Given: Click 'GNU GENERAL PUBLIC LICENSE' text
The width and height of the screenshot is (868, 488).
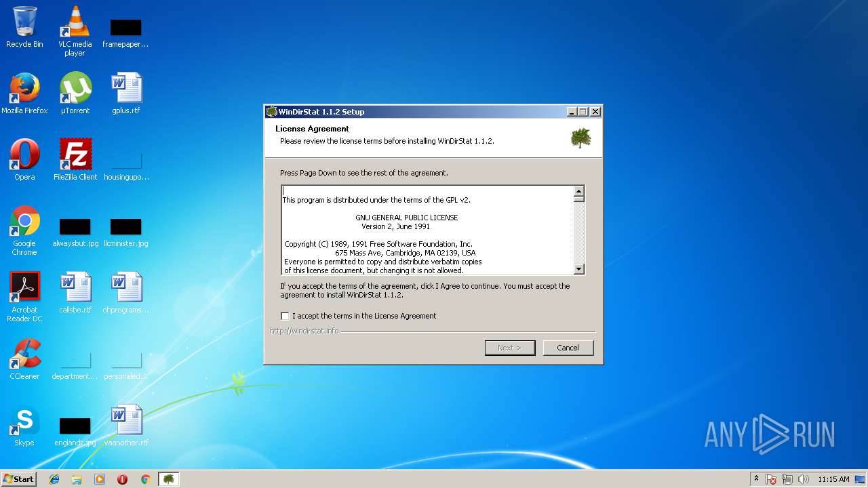Looking at the screenshot, I should point(407,218).
